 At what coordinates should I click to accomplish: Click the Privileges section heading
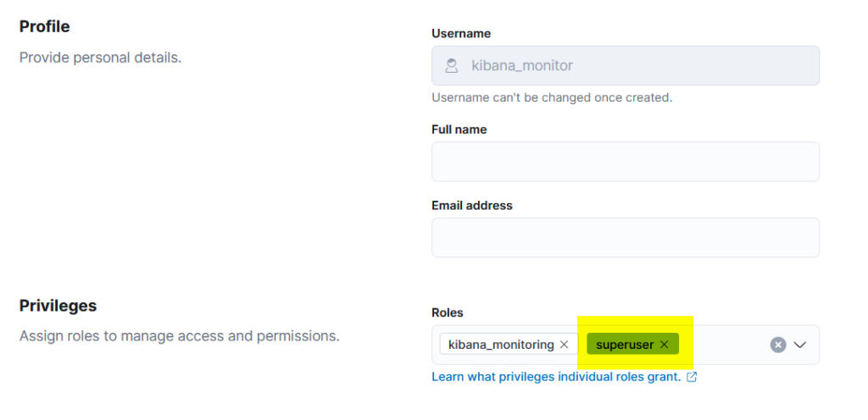click(58, 306)
